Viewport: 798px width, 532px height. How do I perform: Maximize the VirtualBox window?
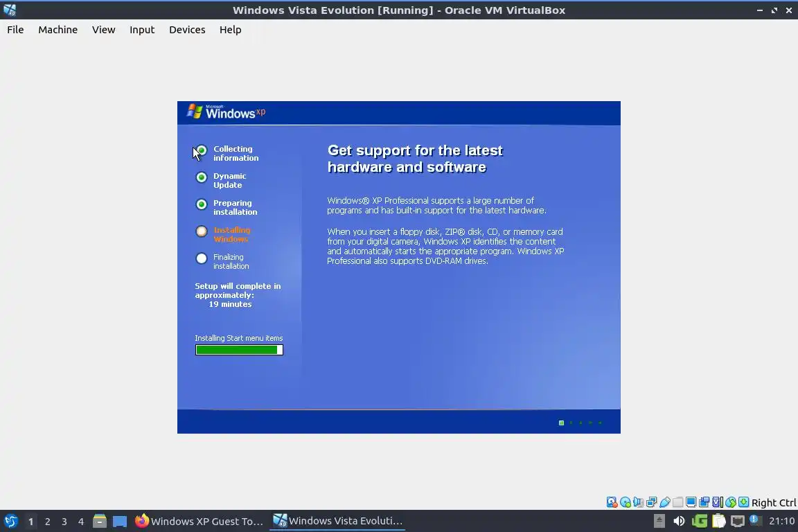coord(774,10)
